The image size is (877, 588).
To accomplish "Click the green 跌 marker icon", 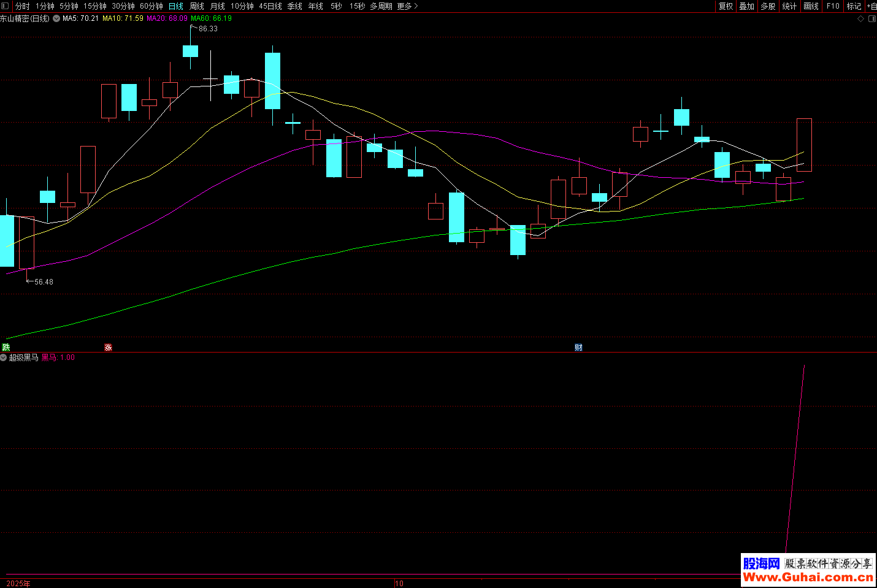I will (6, 348).
